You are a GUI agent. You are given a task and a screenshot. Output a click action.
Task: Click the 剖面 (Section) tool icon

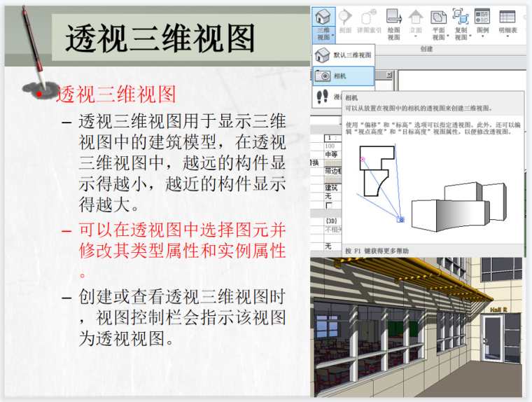coord(345,17)
